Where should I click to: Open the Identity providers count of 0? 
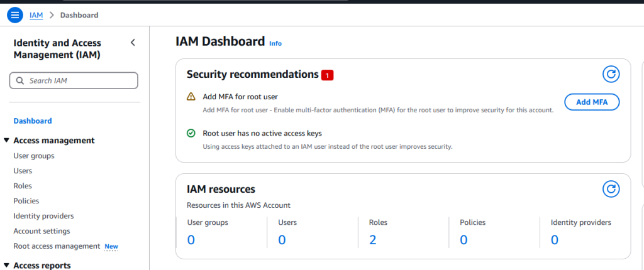555,240
